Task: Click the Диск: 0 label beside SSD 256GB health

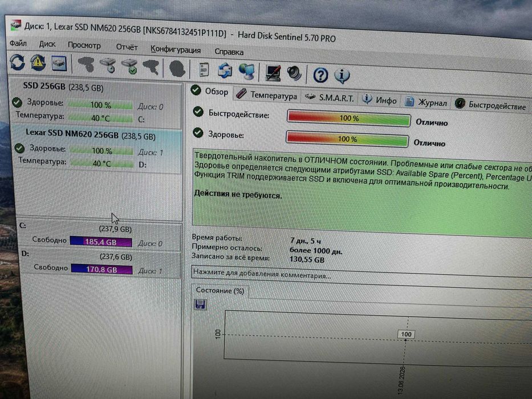Action: pyautogui.click(x=151, y=107)
